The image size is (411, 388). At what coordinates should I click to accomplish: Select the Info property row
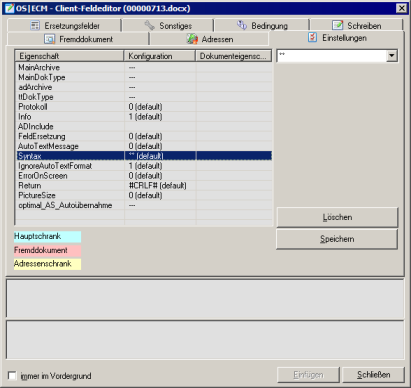pos(144,117)
